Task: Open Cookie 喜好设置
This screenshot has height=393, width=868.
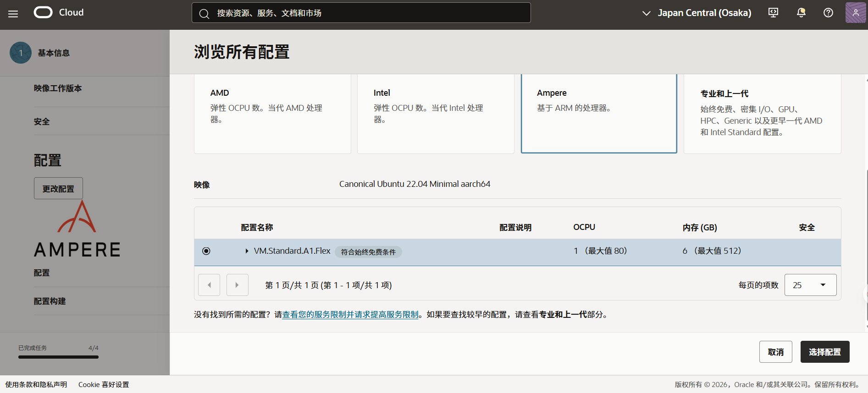Action: pyautogui.click(x=104, y=385)
